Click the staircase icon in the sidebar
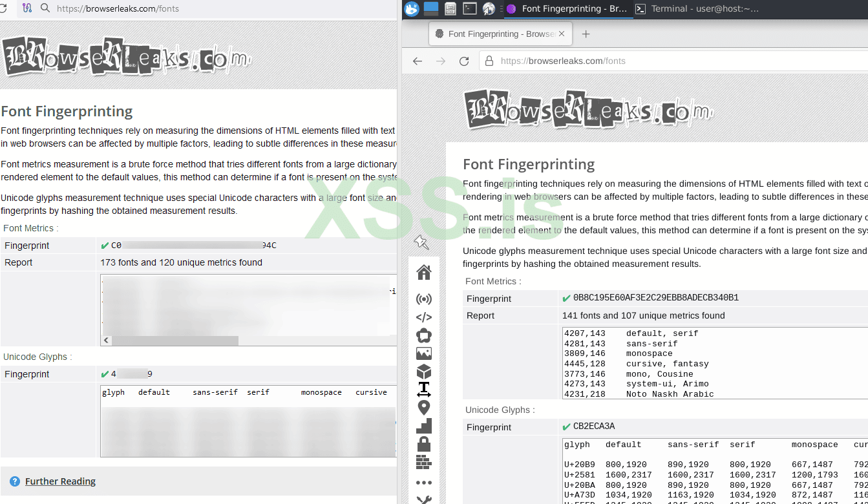The image size is (868, 504). pos(424,426)
